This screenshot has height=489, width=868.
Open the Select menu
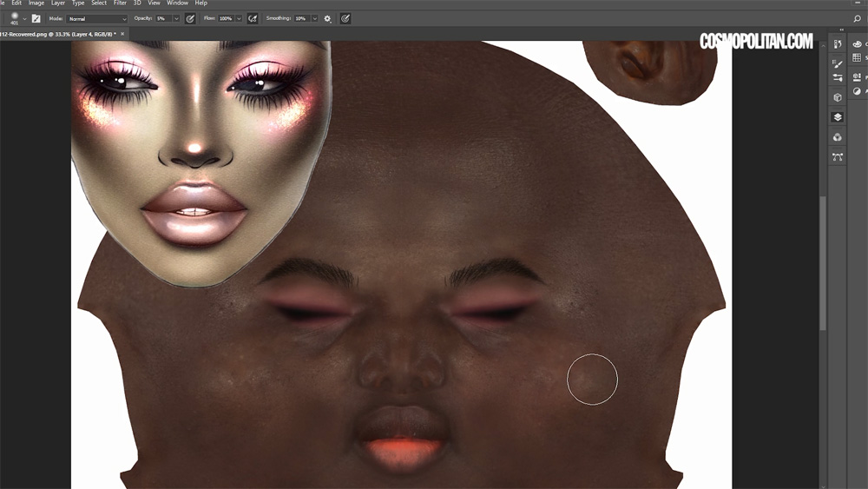[99, 3]
